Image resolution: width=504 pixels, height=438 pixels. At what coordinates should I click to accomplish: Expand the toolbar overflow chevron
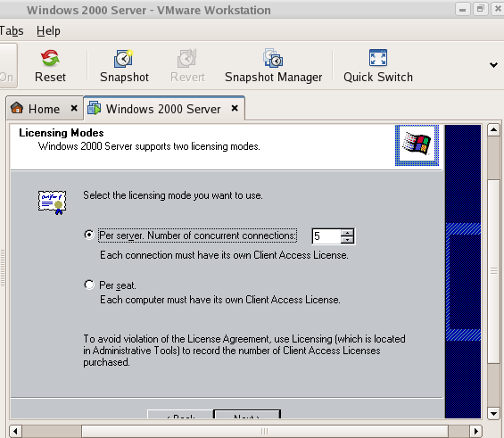point(493,65)
